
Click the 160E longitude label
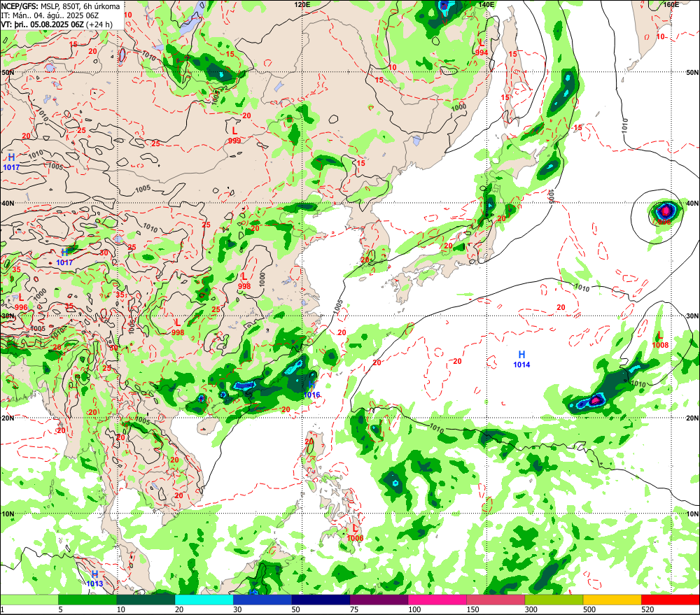pyautogui.click(x=671, y=4)
